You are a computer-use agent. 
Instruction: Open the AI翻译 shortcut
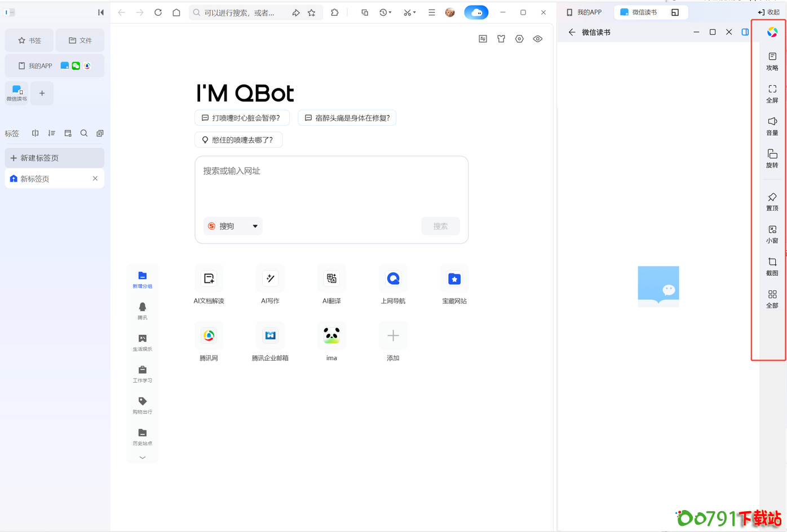[331, 279]
